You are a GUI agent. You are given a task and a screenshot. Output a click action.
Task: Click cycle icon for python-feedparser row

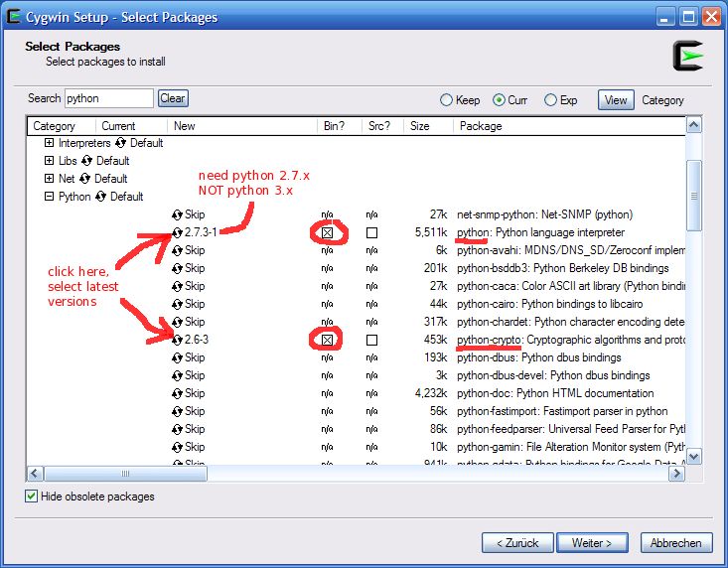177,429
